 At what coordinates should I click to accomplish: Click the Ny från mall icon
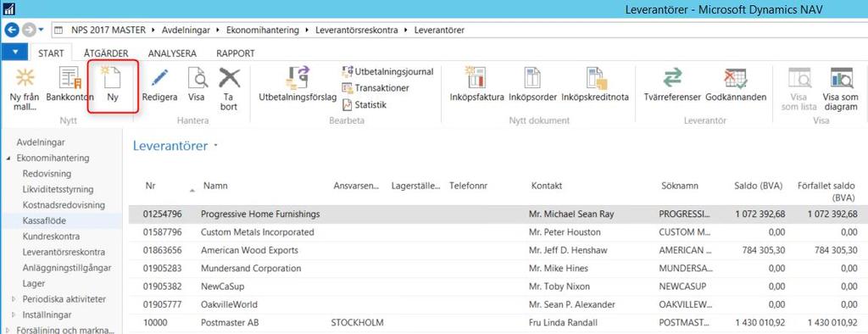(x=25, y=77)
